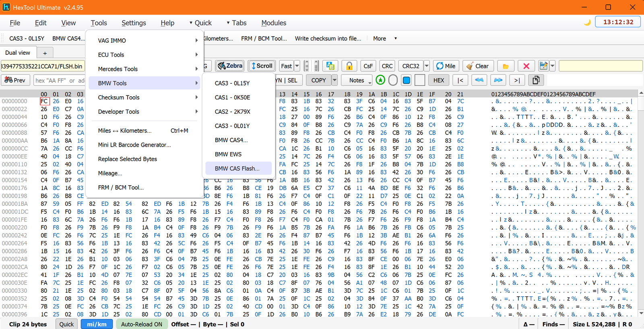644x329 pixels.
Task: Toggle dark mode moon icon
Action: click(587, 23)
